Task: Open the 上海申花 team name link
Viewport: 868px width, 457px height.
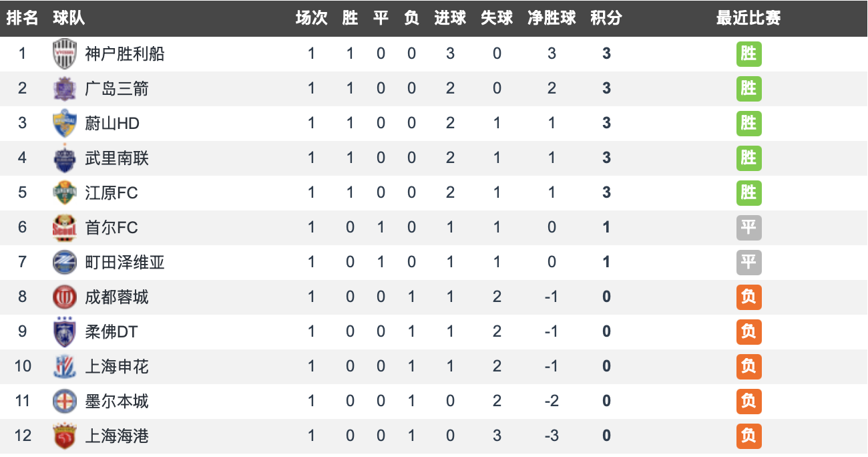Action: pyautogui.click(x=117, y=367)
